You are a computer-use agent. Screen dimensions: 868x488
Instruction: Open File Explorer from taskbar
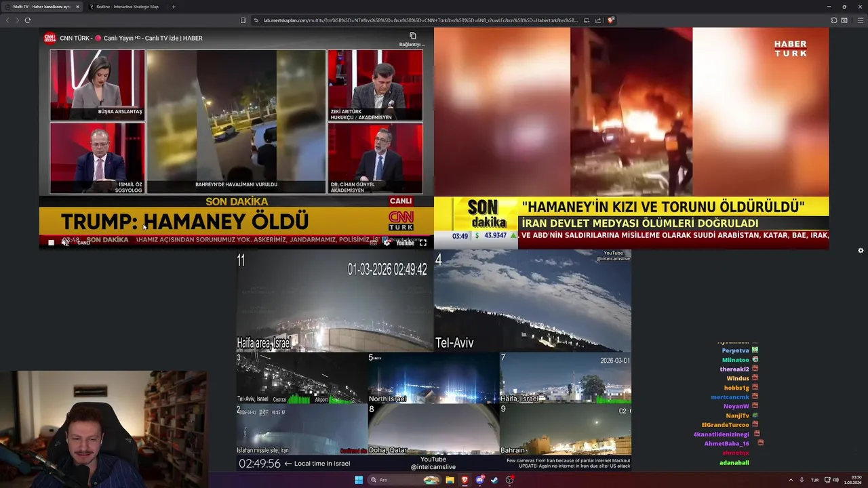point(450,480)
